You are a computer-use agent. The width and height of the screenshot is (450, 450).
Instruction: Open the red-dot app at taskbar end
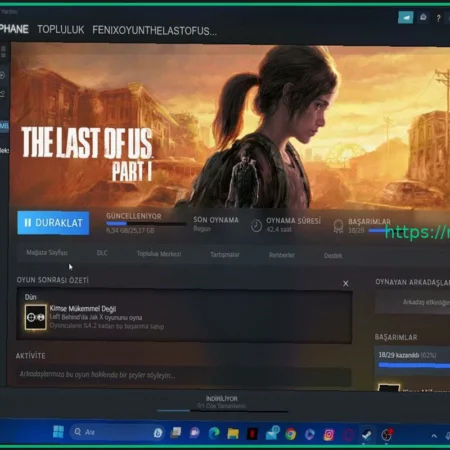(x=387, y=435)
